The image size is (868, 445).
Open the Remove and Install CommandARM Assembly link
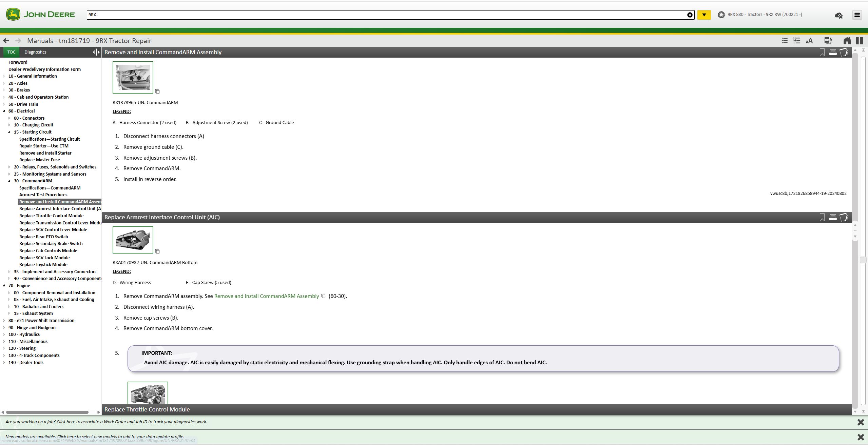[266, 296]
